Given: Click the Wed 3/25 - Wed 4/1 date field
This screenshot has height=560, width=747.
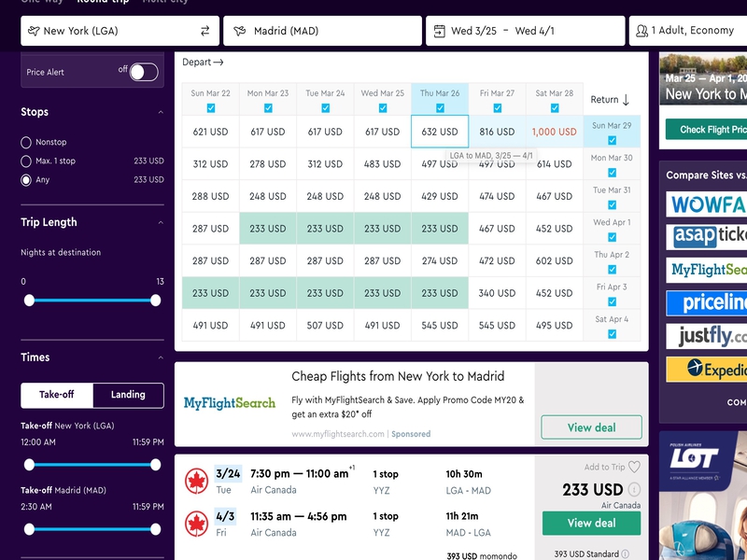Looking at the screenshot, I should (x=526, y=31).
